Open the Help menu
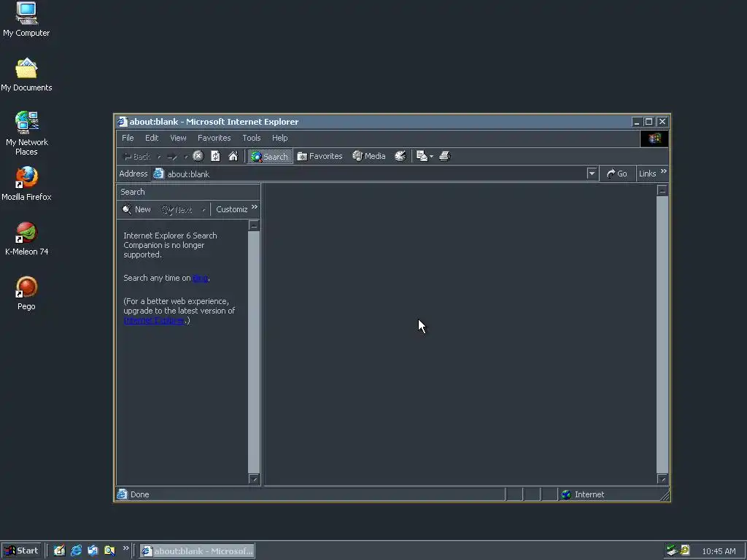 tap(279, 138)
